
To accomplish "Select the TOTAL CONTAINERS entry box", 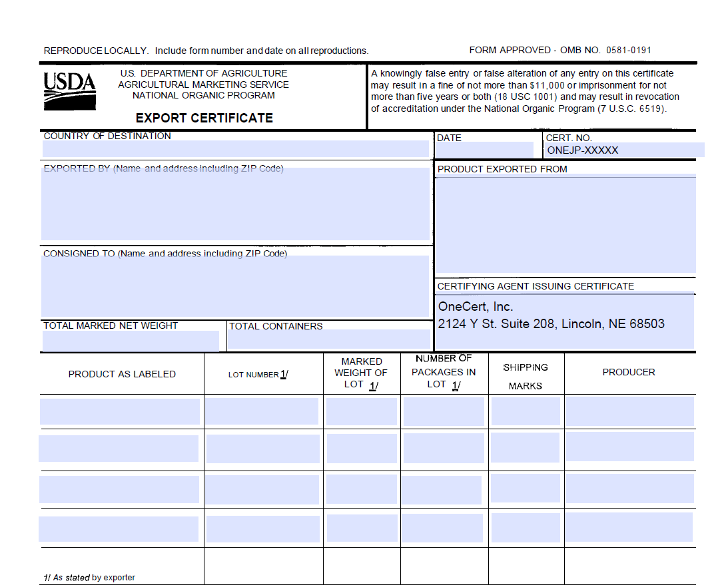I will click(329, 339).
